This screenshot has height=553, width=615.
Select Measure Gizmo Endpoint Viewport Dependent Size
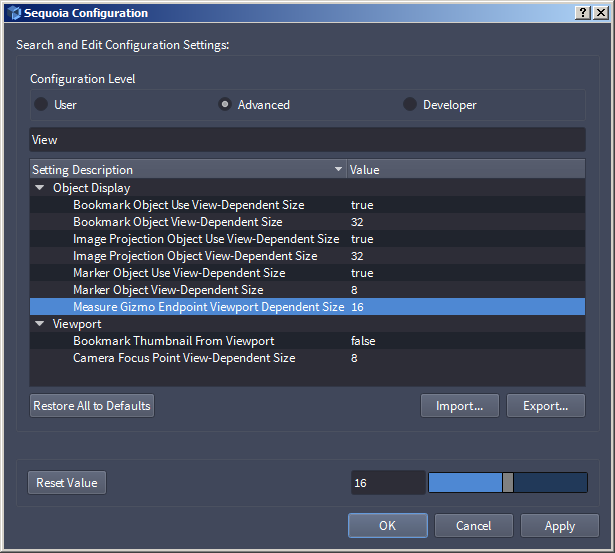(x=308, y=307)
